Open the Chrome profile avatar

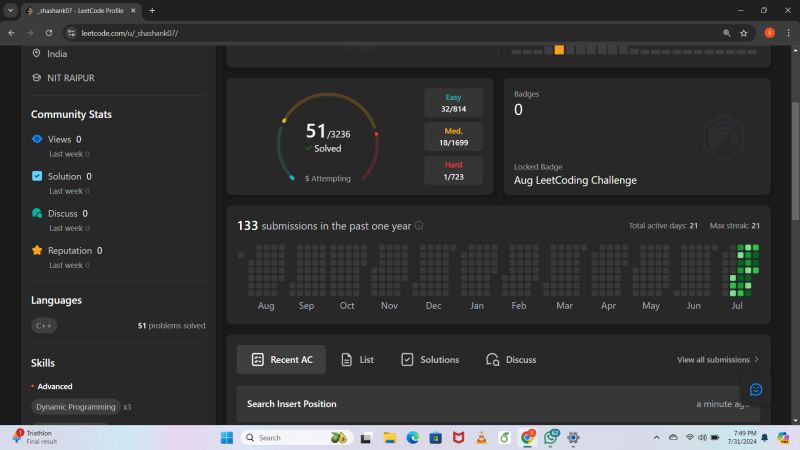click(769, 33)
